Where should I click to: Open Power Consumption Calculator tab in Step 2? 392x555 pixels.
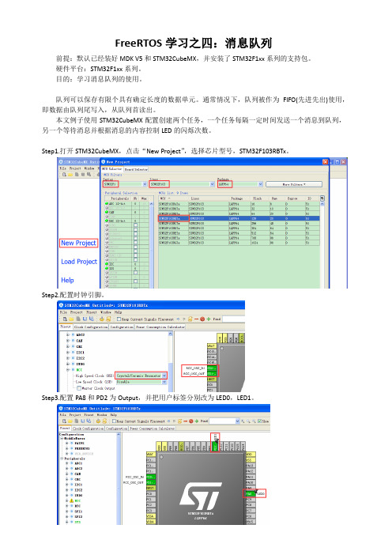point(160,327)
